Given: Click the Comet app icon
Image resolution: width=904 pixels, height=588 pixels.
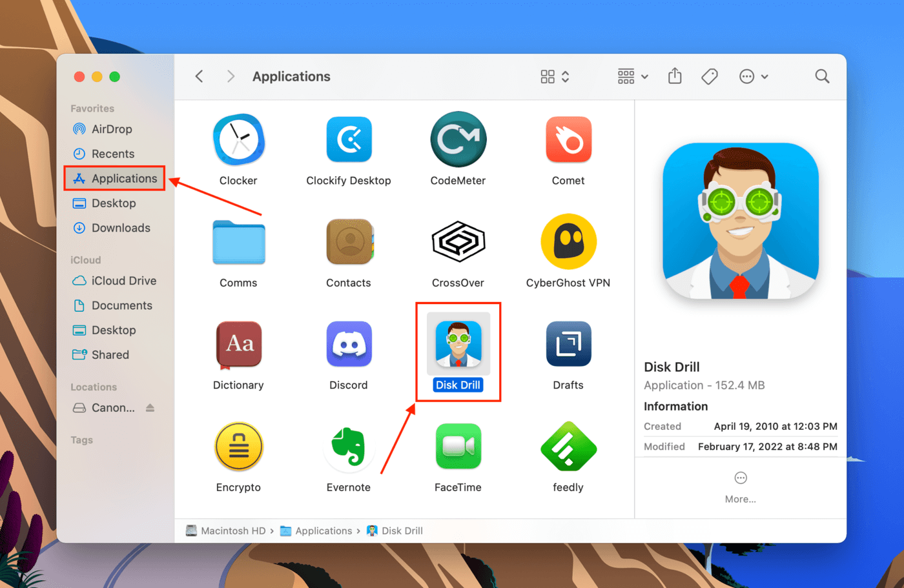Looking at the screenshot, I should tap(568, 139).
